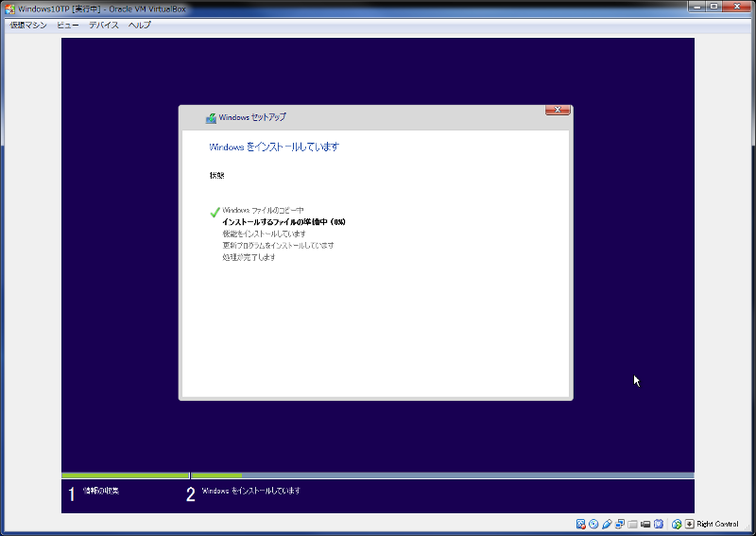
Task: Click the 'インストールするファイルの準備中 (0%)' step
Action: pos(283,222)
